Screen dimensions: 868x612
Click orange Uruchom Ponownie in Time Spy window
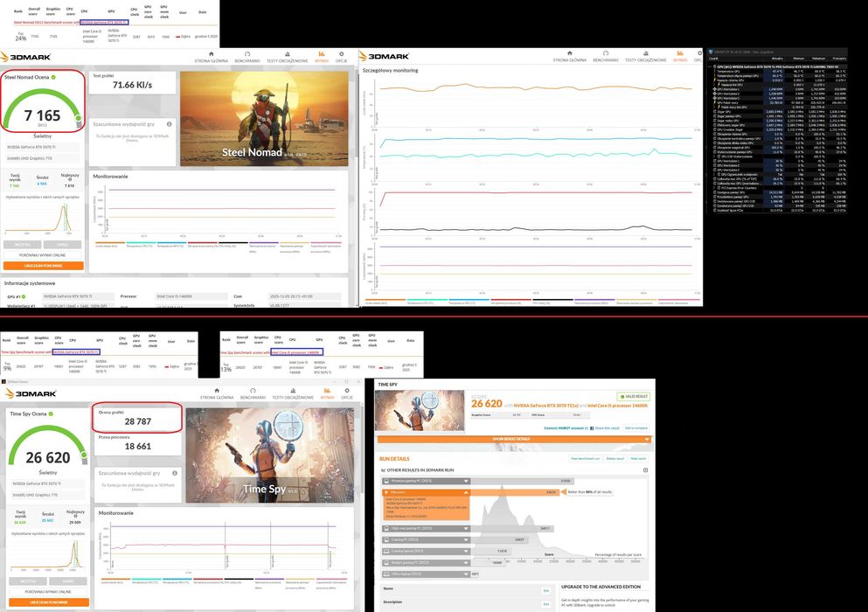click(x=49, y=602)
